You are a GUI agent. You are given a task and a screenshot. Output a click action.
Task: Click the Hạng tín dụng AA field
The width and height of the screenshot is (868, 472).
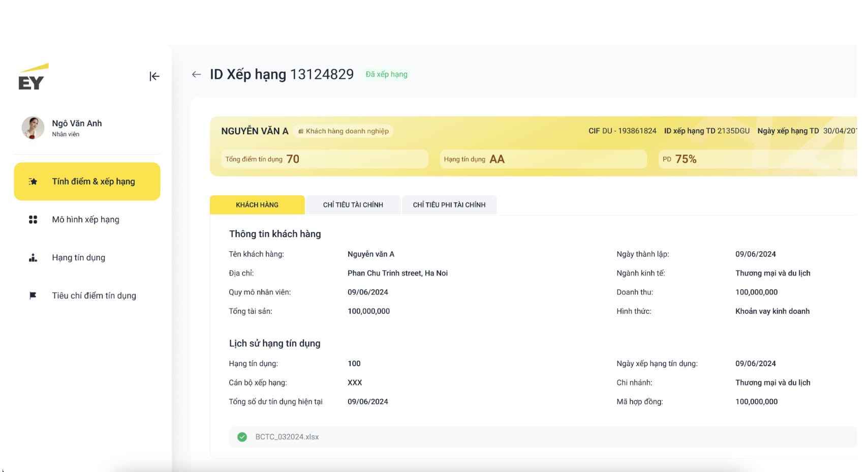[x=543, y=159]
